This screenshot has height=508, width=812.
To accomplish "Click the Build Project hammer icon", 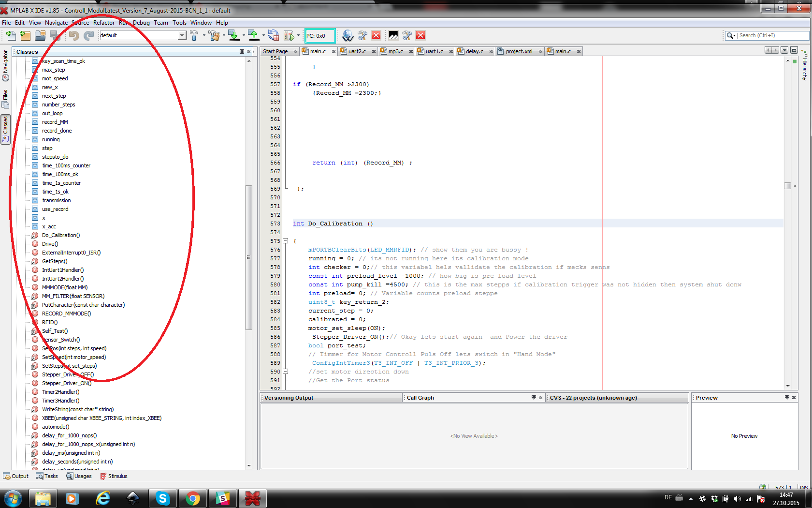I will [194, 35].
